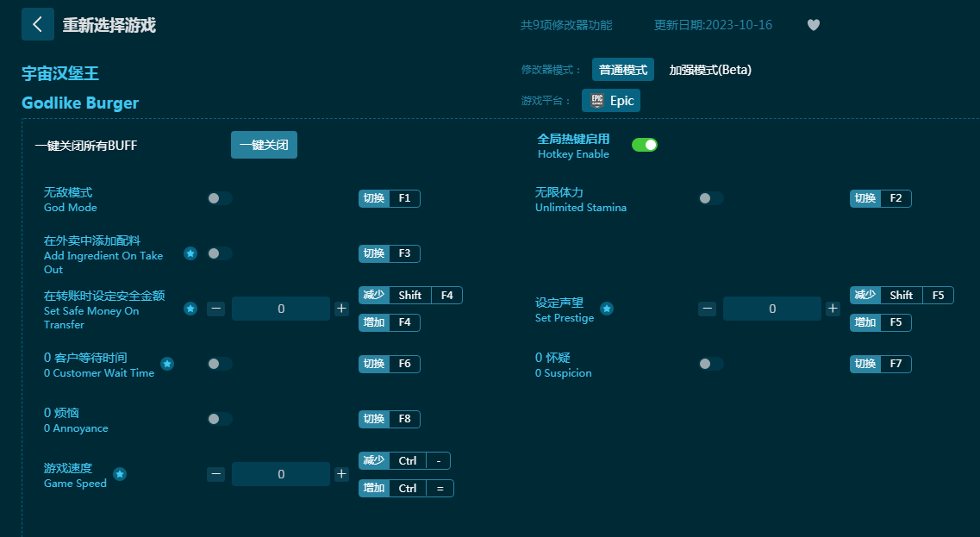The height and width of the screenshot is (537, 980).
Task: Turn on 0 Customer Wait Time switch
Action: (x=220, y=364)
